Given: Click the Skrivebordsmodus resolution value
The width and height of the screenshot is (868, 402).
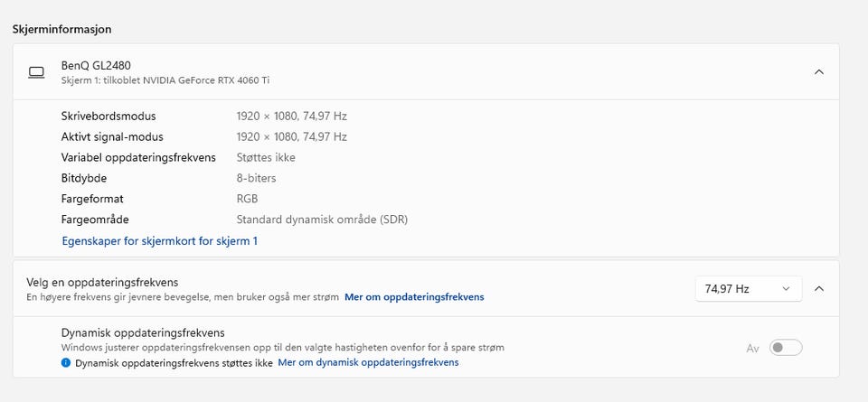Looking at the screenshot, I should [x=292, y=117].
